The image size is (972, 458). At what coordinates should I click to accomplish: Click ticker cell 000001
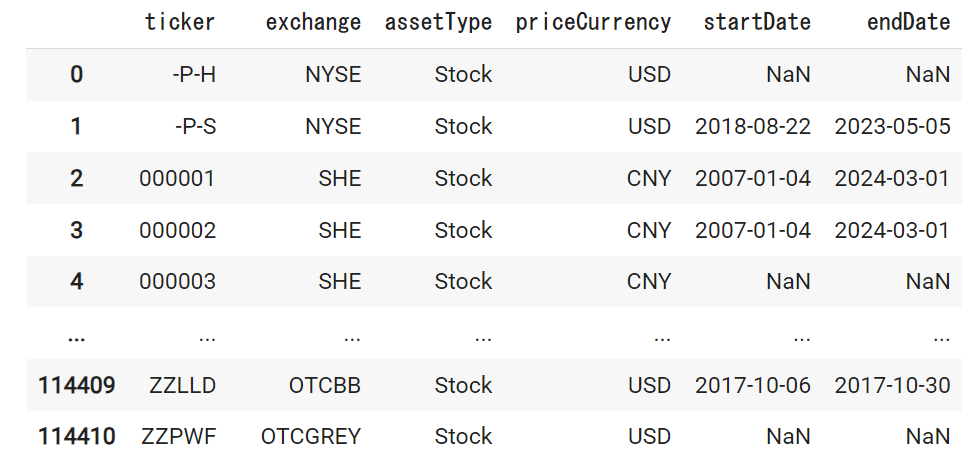pos(177,178)
